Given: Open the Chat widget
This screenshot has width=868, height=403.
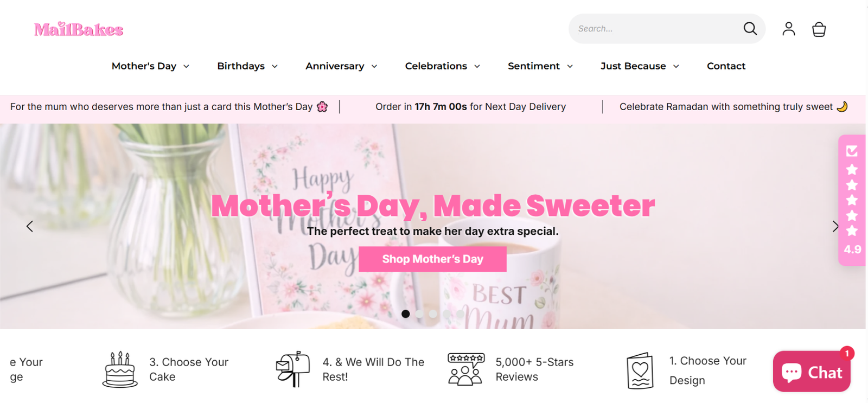Looking at the screenshot, I should (812, 372).
